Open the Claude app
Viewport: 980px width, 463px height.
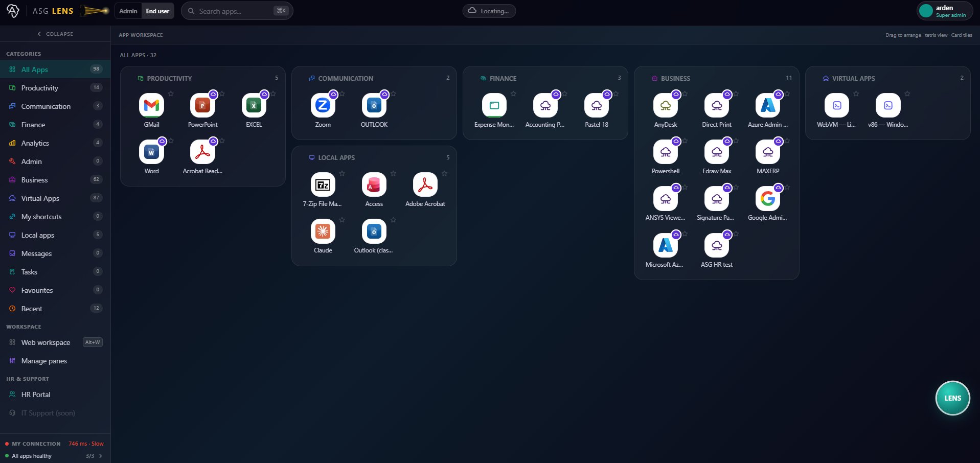[x=323, y=231]
